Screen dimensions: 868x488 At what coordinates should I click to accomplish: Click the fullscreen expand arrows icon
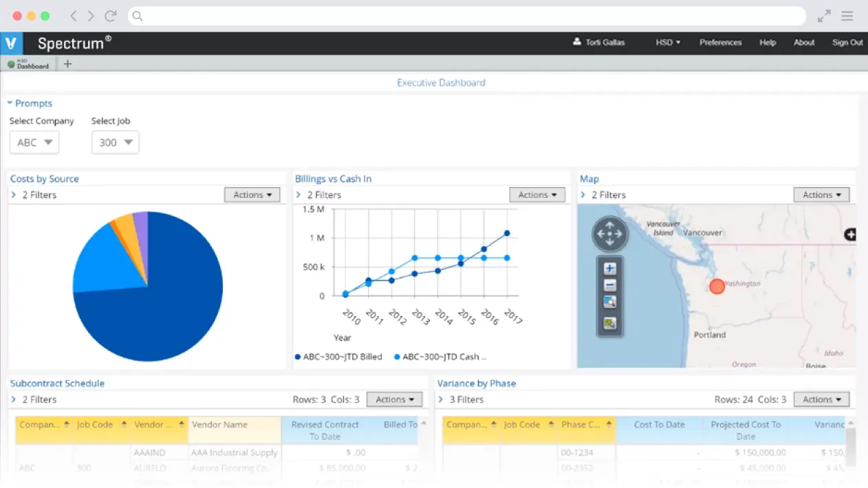click(823, 16)
